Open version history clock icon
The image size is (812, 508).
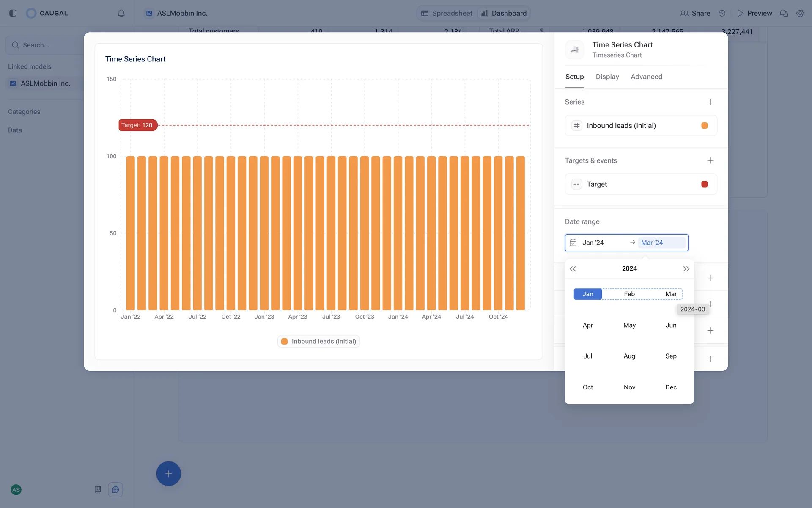[x=722, y=13]
